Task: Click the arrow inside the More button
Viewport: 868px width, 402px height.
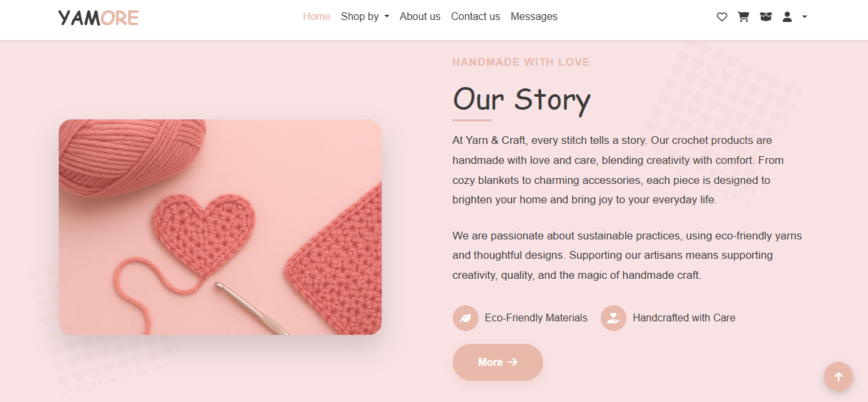Action: point(513,362)
